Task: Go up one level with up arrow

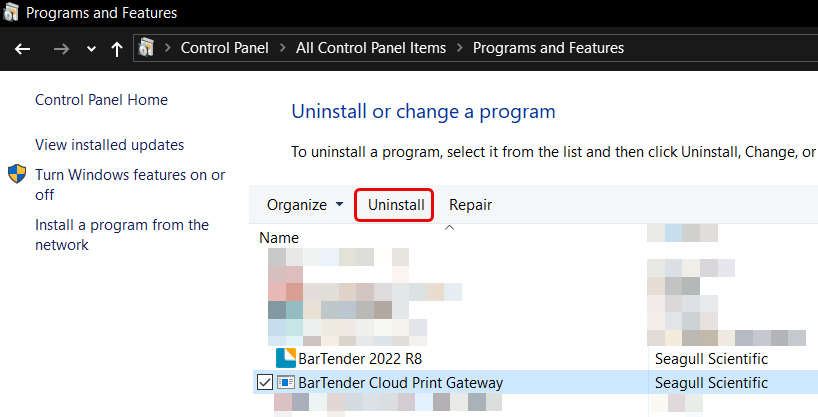Action: click(x=117, y=49)
